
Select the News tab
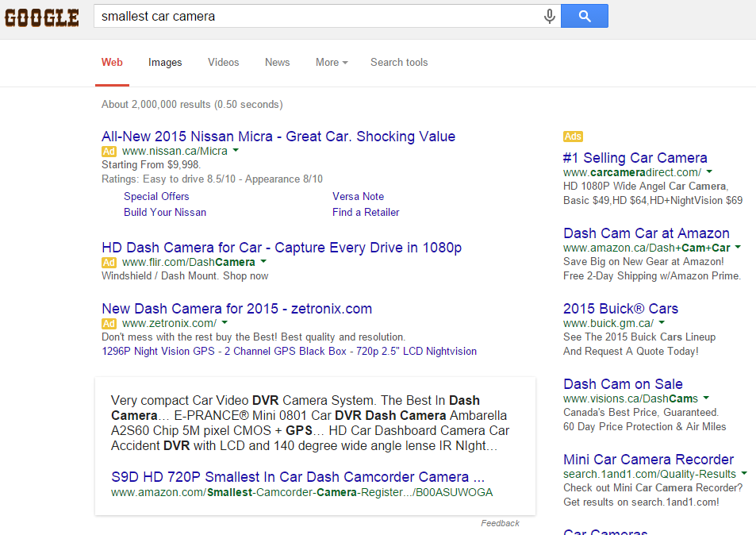tap(277, 63)
